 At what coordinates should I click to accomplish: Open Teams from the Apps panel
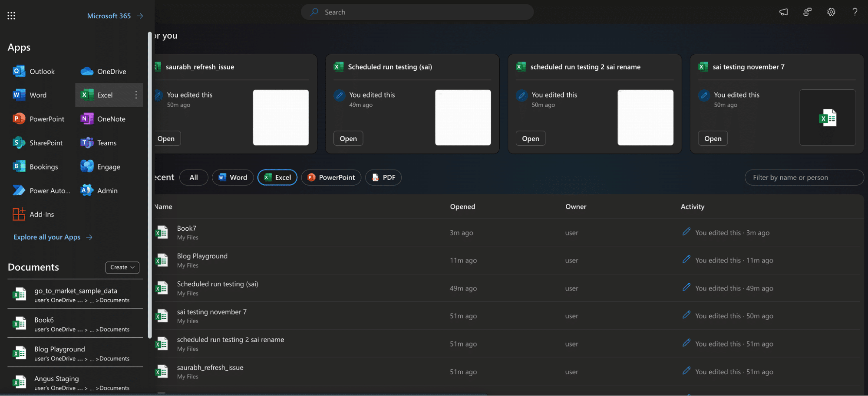coord(99,143)
